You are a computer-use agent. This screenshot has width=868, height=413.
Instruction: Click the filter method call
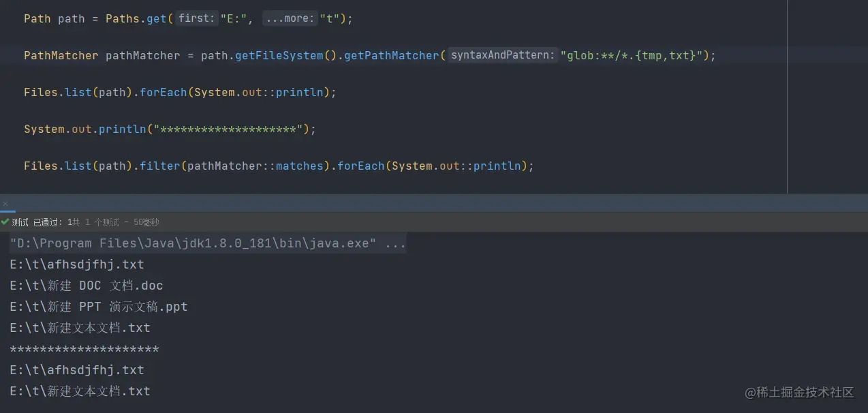[x=160, y=166]
